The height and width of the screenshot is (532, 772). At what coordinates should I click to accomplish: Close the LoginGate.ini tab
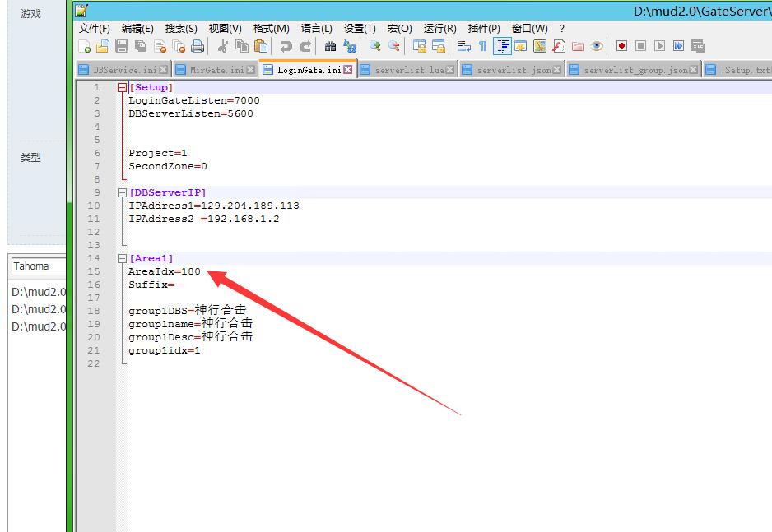point(347,71)
